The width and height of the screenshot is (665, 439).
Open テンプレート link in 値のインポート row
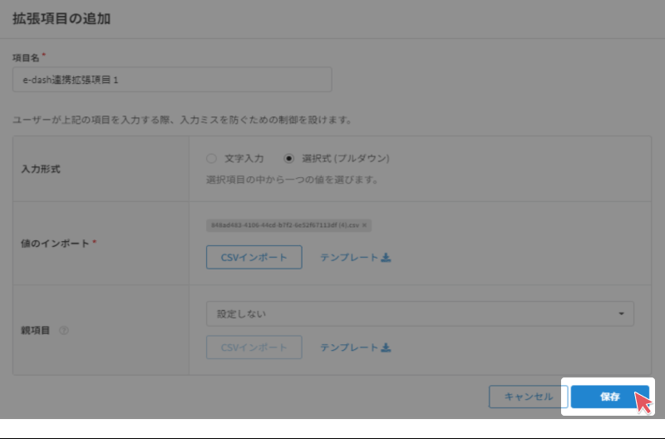(x=349, y=258)
